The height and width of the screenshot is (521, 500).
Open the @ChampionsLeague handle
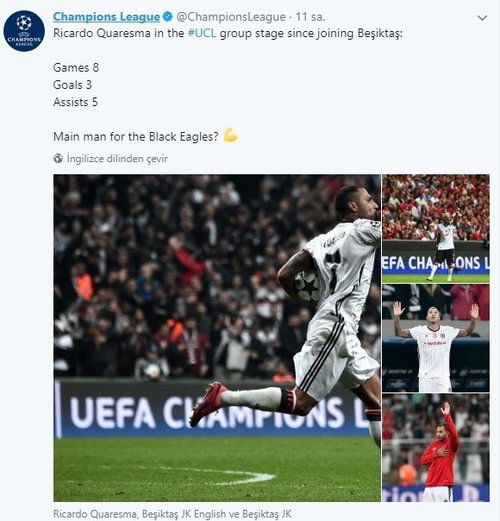(231, 17)
